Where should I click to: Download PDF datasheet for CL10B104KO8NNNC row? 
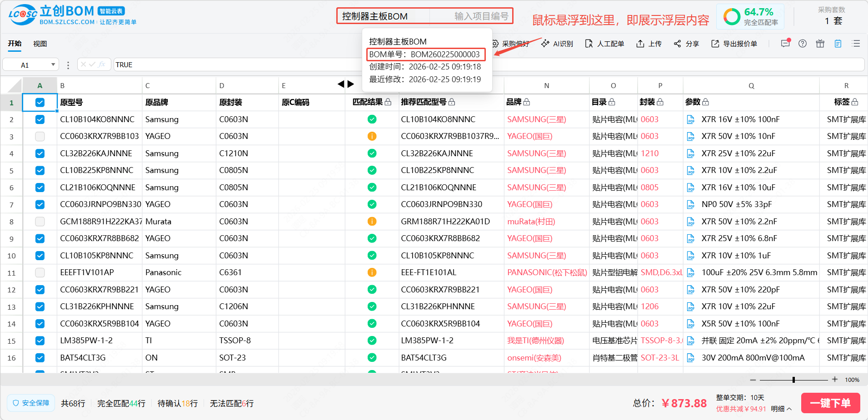pyautogui.click(x=691, y=120)
